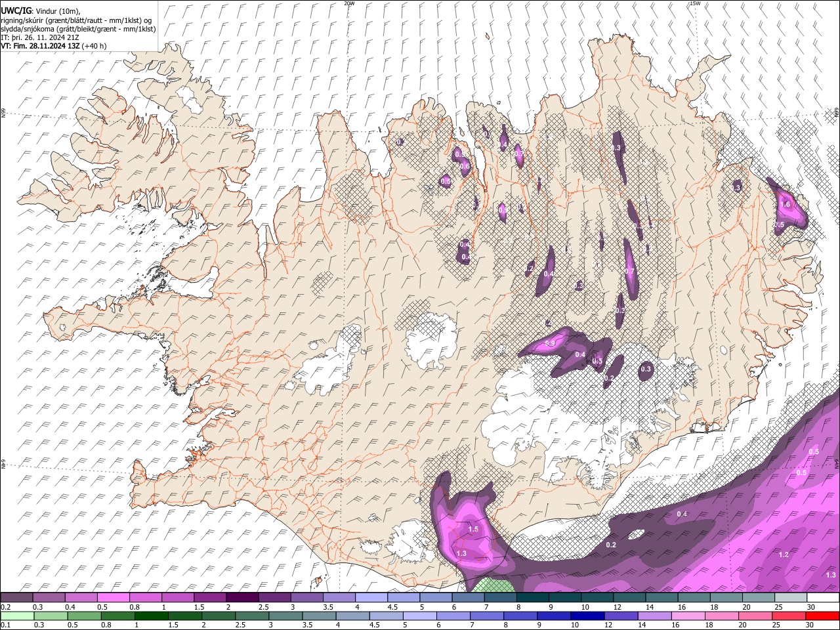This screenshot has width=840, height=630.
Task: Select the lower legend swatch between 2.5 and 3
Action: point(251,616)
